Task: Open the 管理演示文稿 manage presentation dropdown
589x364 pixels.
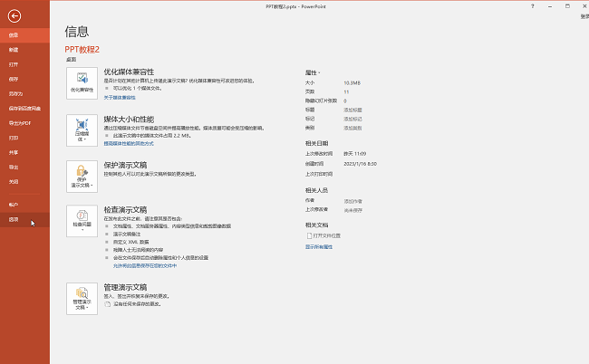Action: coord(82,299)
